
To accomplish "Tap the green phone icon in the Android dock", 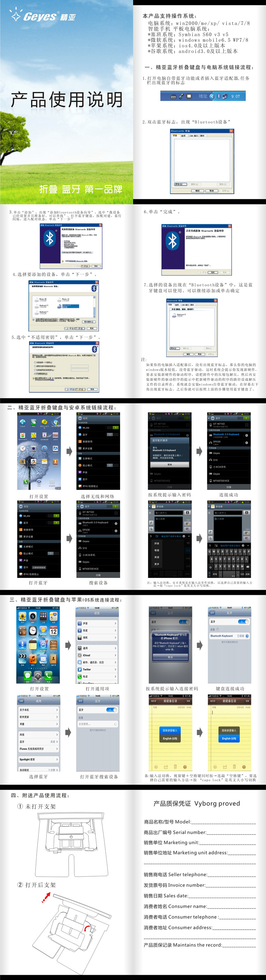I will [26, 482].
